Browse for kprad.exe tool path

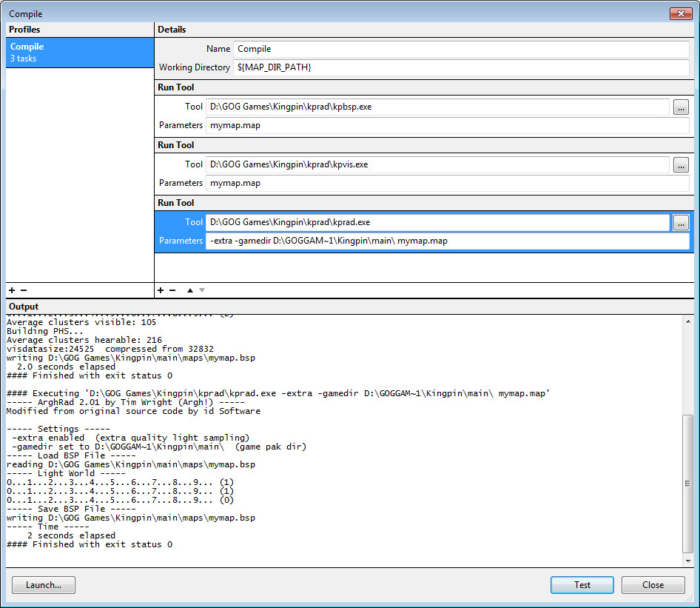point(681,222)
